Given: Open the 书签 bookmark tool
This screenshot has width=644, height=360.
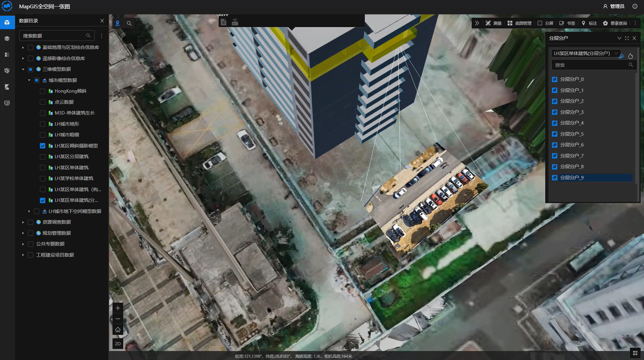Looking at the screenshot, I should tap(567, 23).
